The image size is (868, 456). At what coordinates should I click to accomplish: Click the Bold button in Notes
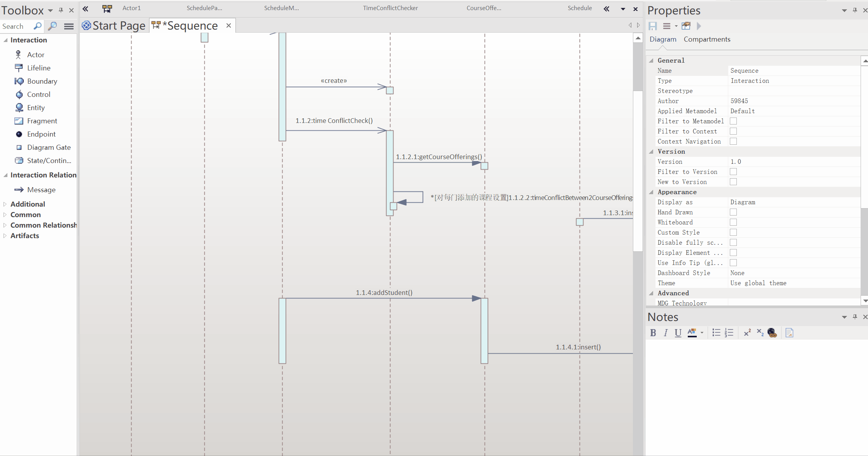[653, 333]
